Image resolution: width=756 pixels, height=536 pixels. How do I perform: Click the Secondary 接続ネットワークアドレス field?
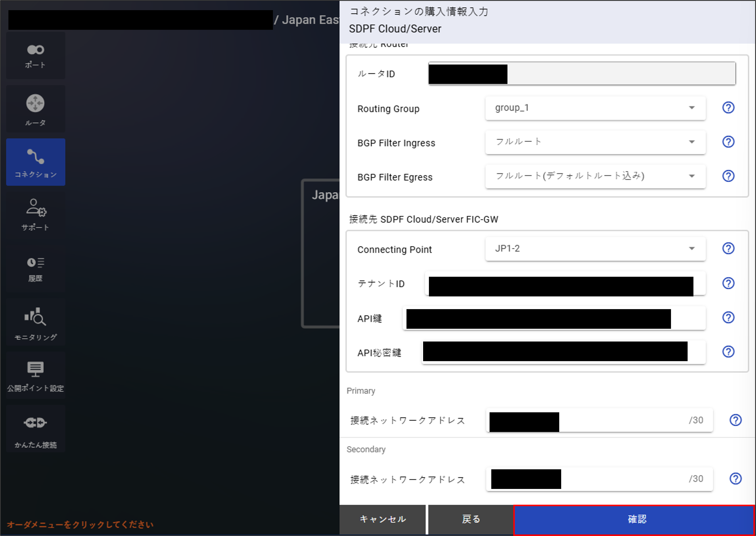599,479
